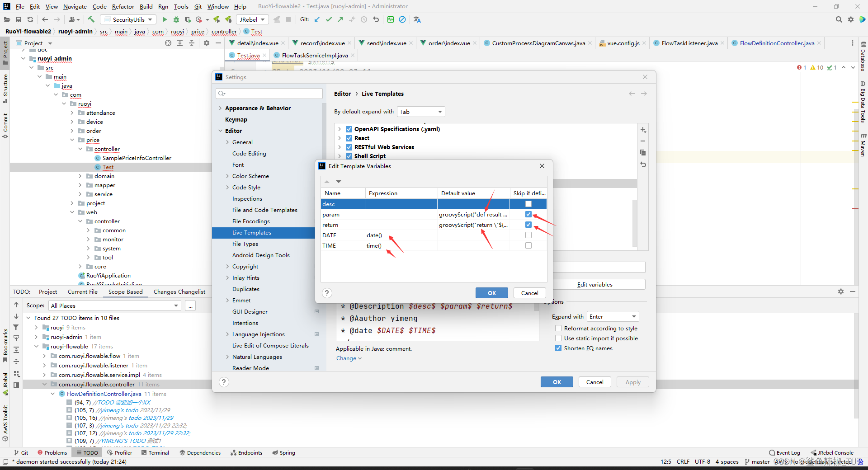Viewport: 868px width, 470px height.
Task: Click the Translate icon in toolbar
Action: [417, 19]
